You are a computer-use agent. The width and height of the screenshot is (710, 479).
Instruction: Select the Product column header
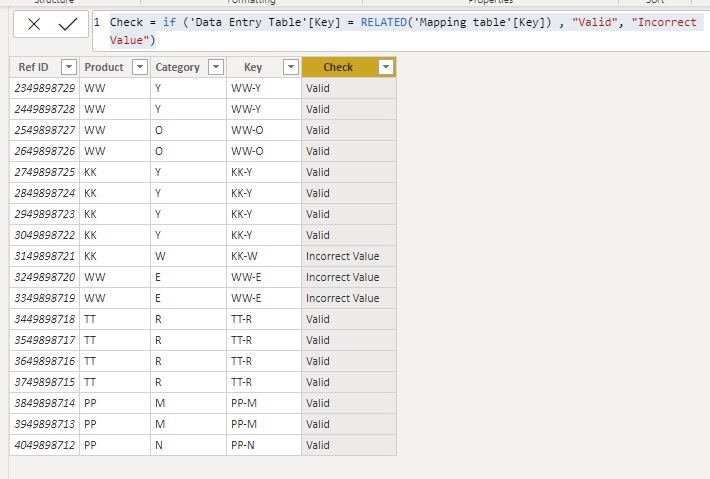(115, 67)
